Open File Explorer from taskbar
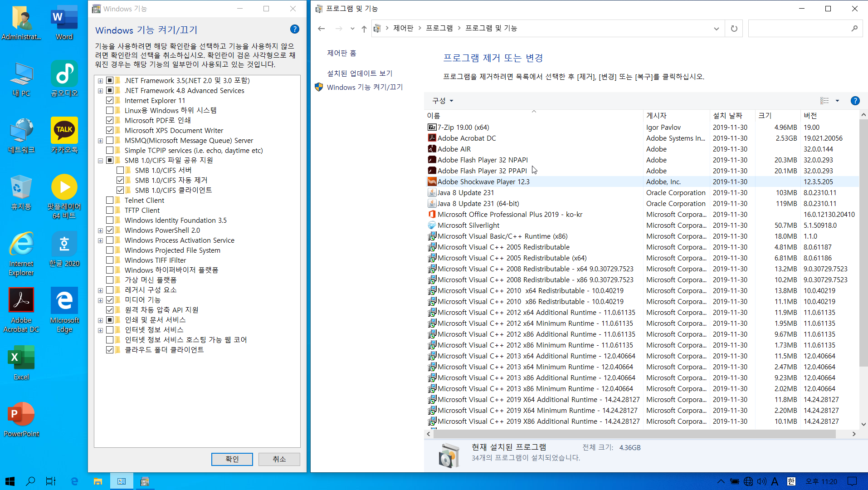 (x=98, y=481)
